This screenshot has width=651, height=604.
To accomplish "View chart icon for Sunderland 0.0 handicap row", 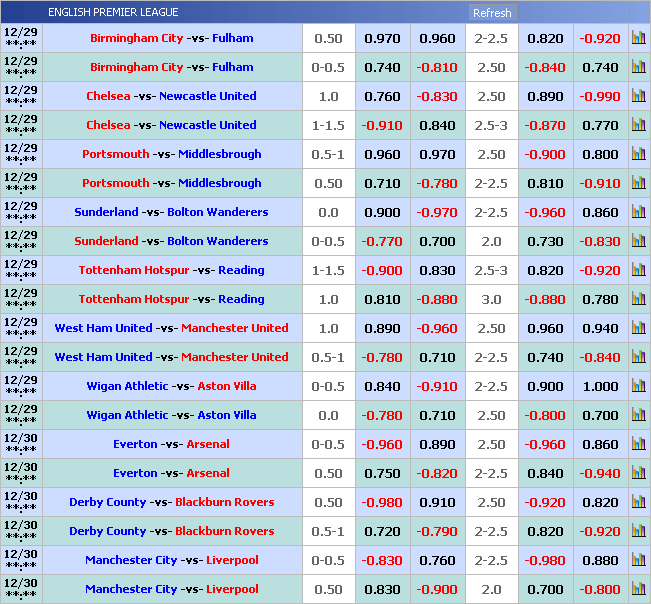I will (638, 212).
